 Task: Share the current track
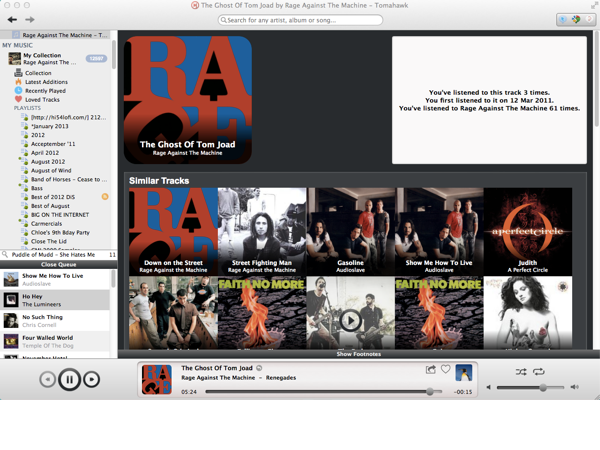click(430, 369)
